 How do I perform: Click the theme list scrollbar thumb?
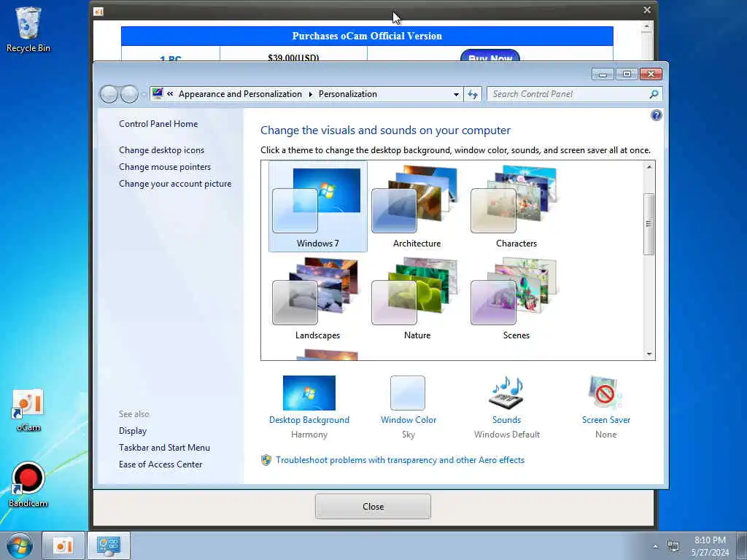click(649, 224)
